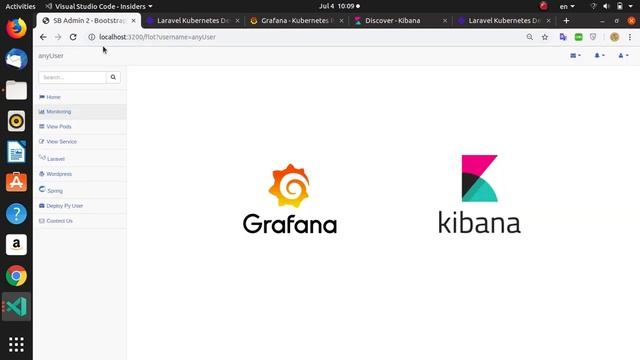This screenshot has width=640, height=360.
Task: Open Activities overview
Action: 20,7
